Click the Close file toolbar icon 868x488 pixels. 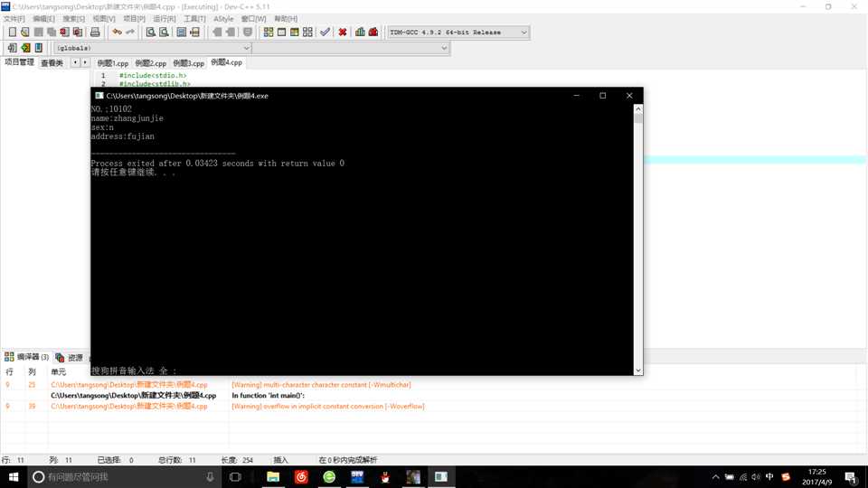[x=64, y=33]
